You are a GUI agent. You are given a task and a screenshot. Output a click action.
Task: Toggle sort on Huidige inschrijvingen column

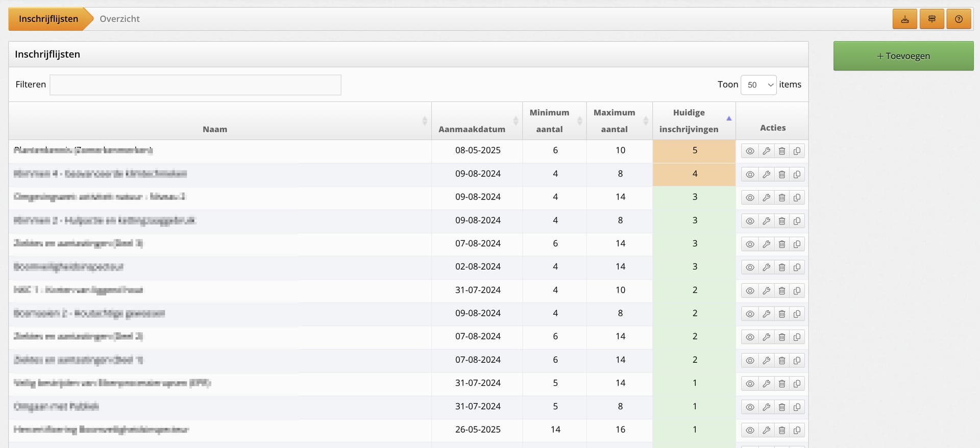pos(694,121)
